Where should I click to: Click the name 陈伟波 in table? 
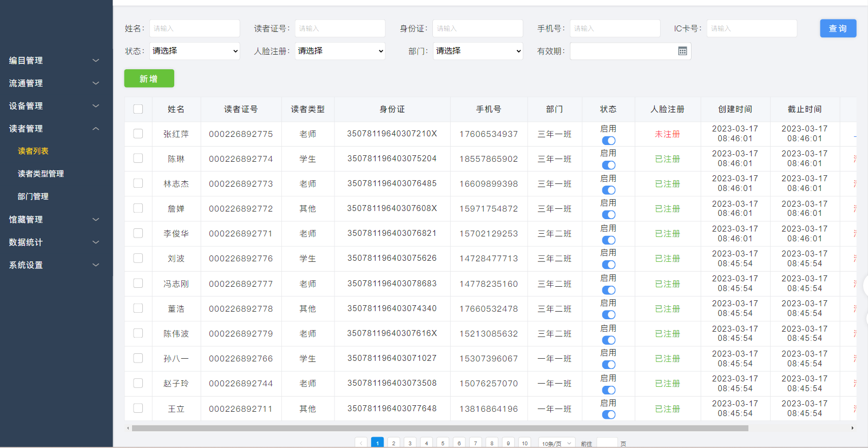(x=176, y=334)
